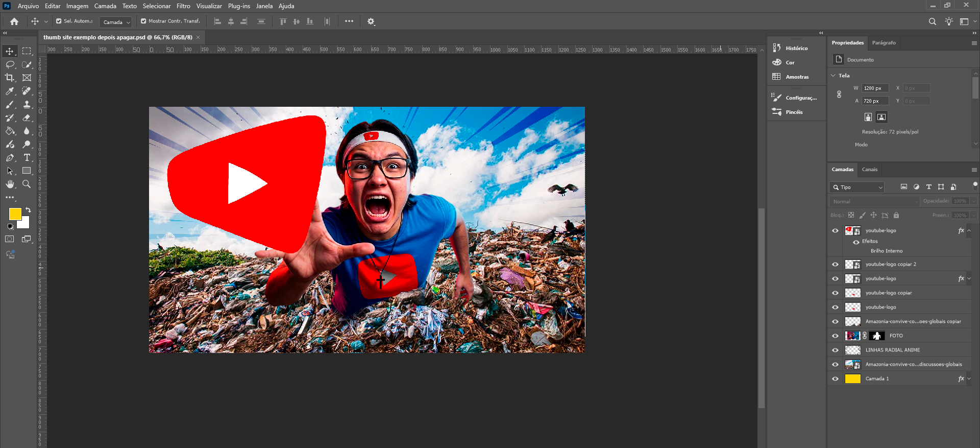Turn off the layer filtering switch
Viewport: 980px width, 448px height.
pos(975,185)
